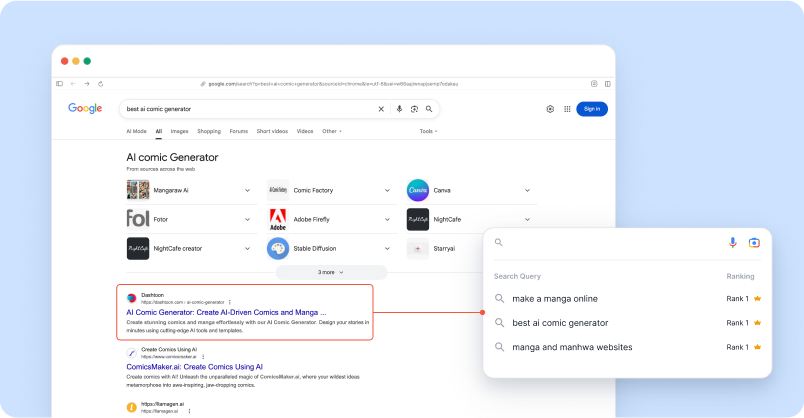Image resolution: width=804 pixels, height=418 pixels.
Task: Click the magnifier beside 'make a manga online'
Action: [x=499, y=298]
